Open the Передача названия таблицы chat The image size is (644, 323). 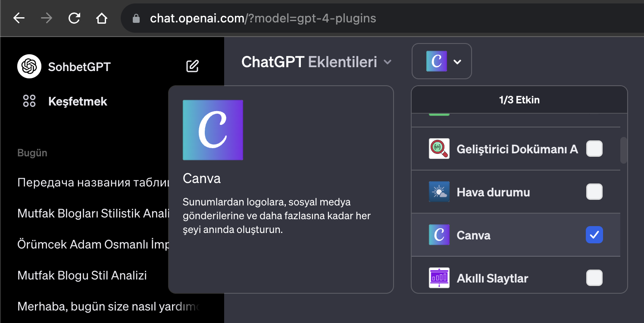coord(93,182)
